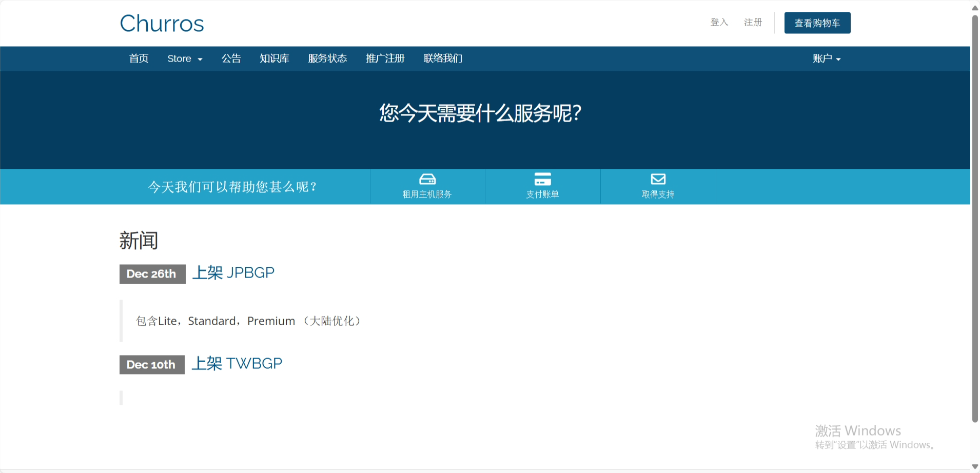Image resolution: width=980 pixels, height=473 pixels.
Task: Open the 上架 JPBGP news article
Action: point(233,273)
